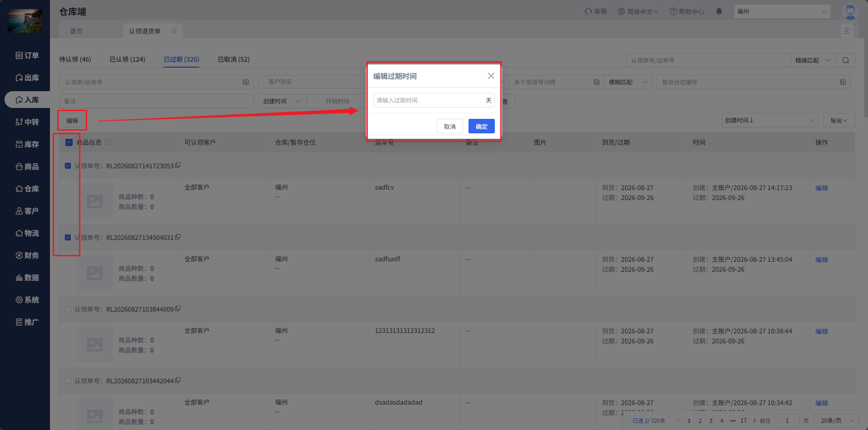Open the 20条/页 page size dropdown
Viewport: 868px width, 430px height.
[836, 420]
